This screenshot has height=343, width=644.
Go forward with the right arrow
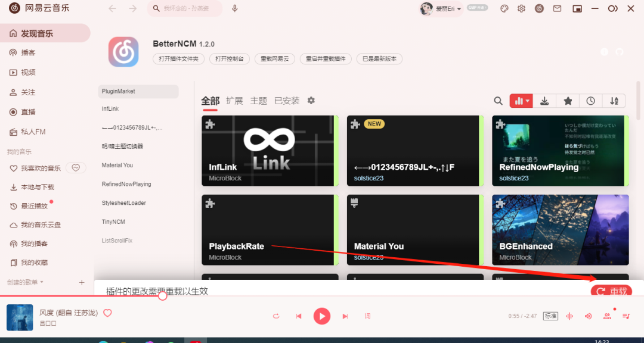click(x=132, y=8)
